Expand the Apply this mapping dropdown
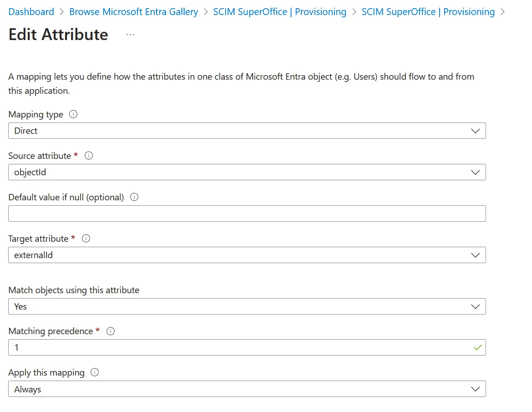The height and width of the screenshot is (412, 532). (x=247, y=389)
